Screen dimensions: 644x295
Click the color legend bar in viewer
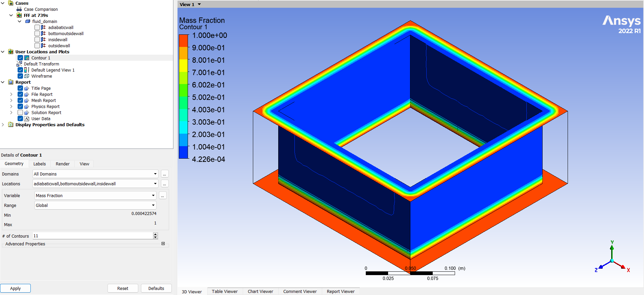(183, 97)
